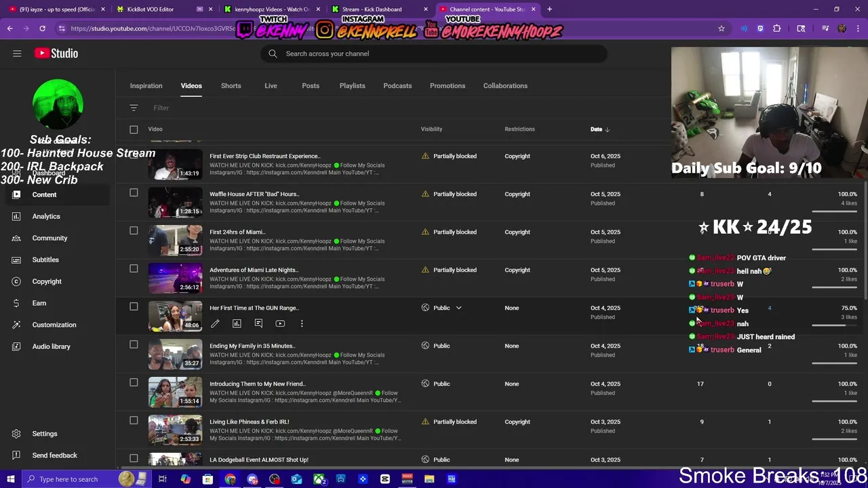
Task: Click the browser back arrow
Action: (x=10, y=28)
